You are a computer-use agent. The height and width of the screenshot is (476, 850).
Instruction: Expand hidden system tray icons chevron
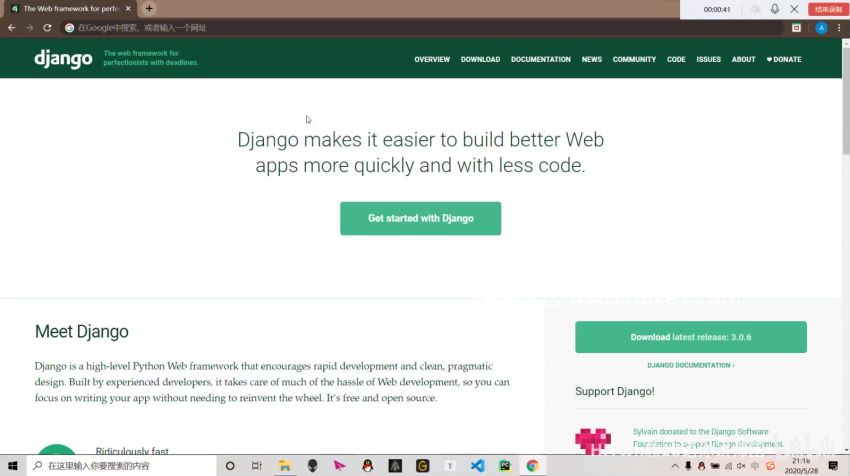point(675,466)
